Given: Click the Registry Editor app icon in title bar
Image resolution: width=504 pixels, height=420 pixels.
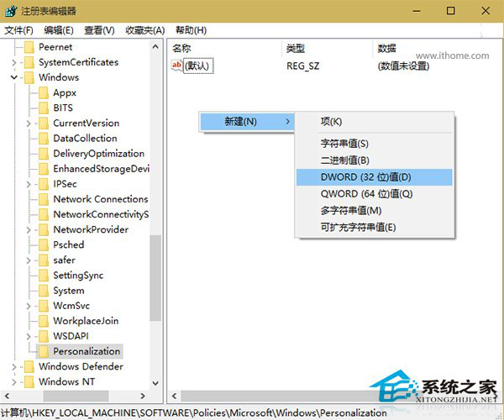Looking at the screenshot, I should coord(11,11).
